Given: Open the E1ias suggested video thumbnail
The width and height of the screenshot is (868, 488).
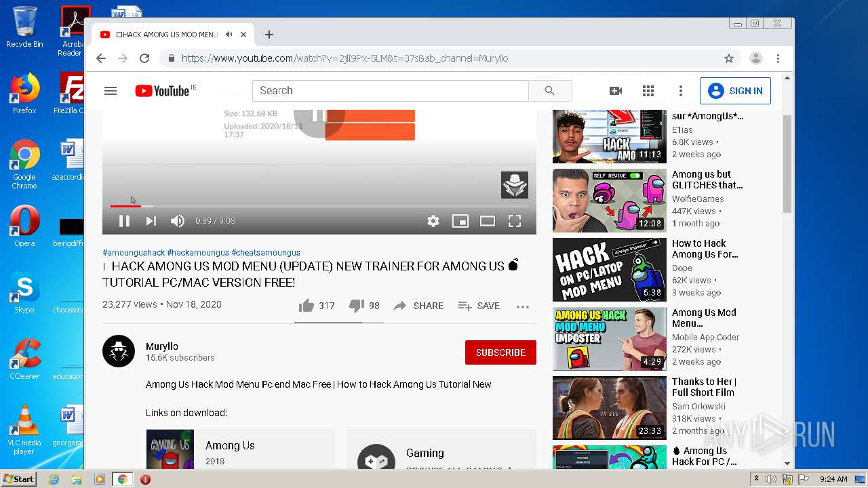Looking at the screenshot, I should (609, 136).
